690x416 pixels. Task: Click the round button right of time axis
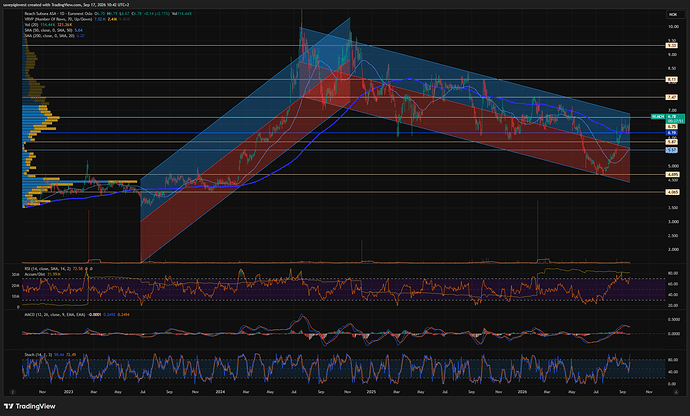[676, 392]
